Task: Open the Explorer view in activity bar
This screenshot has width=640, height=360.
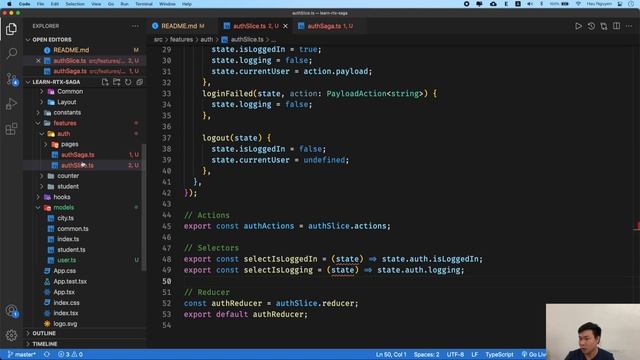Action: click(11, 29)
